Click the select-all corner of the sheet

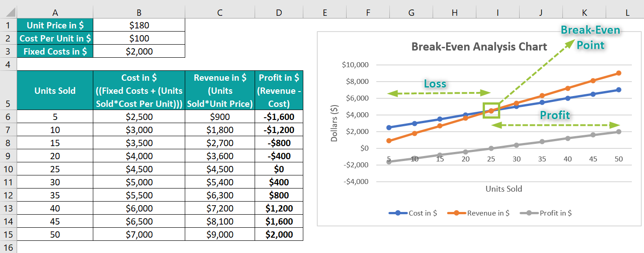(8, 13)
